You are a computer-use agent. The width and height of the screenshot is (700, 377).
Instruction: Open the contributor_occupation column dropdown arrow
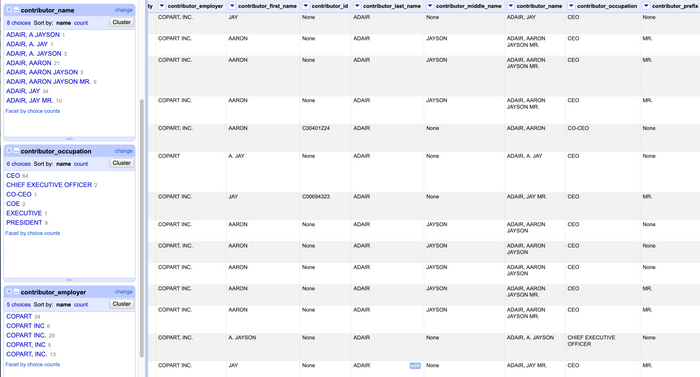[x=571, y=6]
